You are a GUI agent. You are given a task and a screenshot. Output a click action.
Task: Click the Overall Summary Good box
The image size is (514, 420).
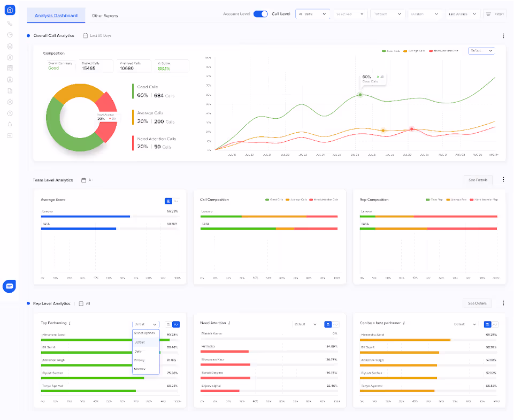pyautogui.click(x=60, y=66)
